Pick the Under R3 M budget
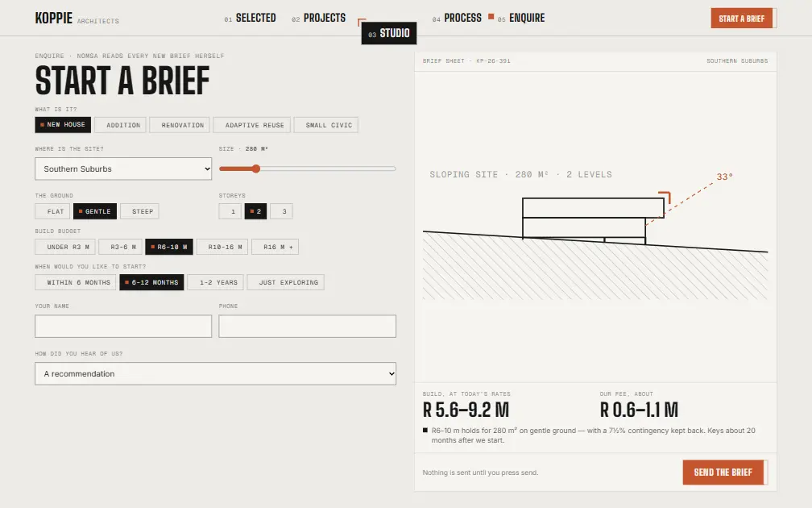 (x=64, y=247)
